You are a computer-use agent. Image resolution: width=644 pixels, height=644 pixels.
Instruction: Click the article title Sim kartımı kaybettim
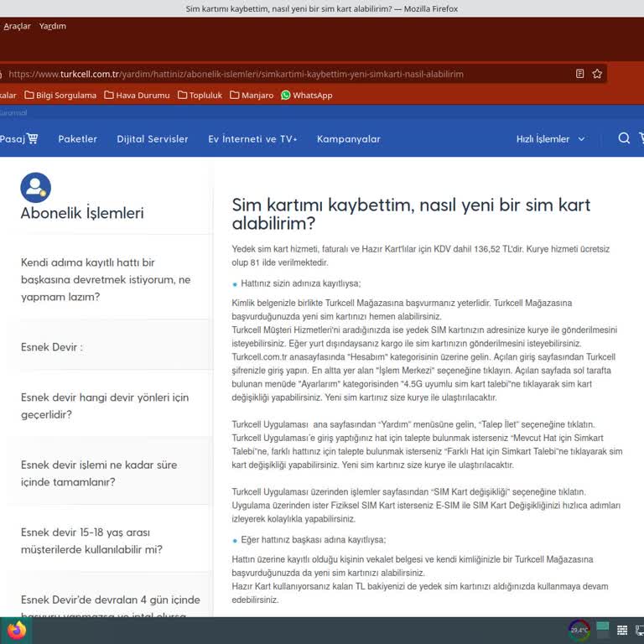click(411, 214)
